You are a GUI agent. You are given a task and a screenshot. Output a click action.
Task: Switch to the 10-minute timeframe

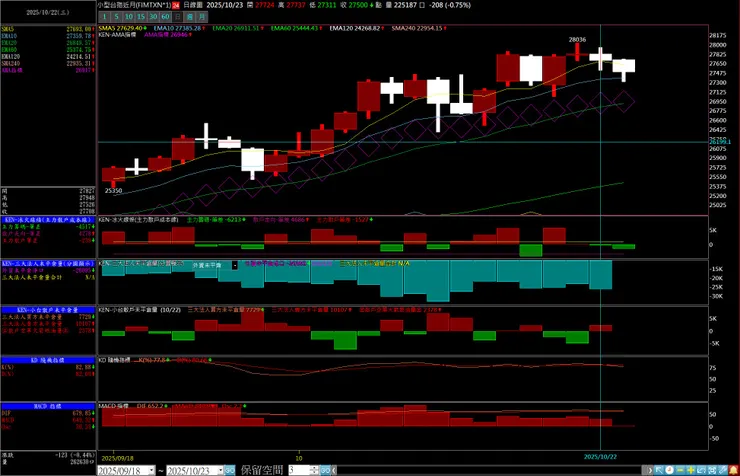click(129, 17)
